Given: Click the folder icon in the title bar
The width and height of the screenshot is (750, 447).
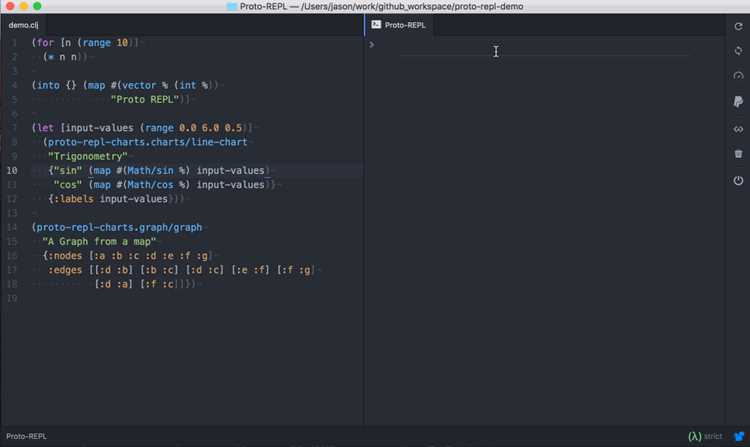Looking at the screenshot, I should pos(232,6).
